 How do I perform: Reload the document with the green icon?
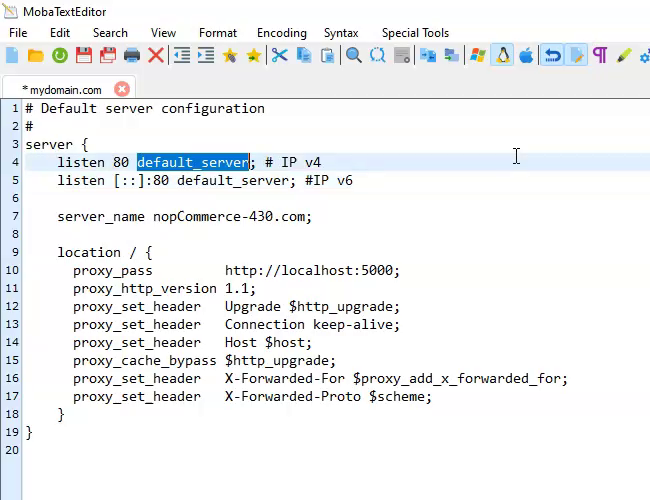(x=60, y=56)
